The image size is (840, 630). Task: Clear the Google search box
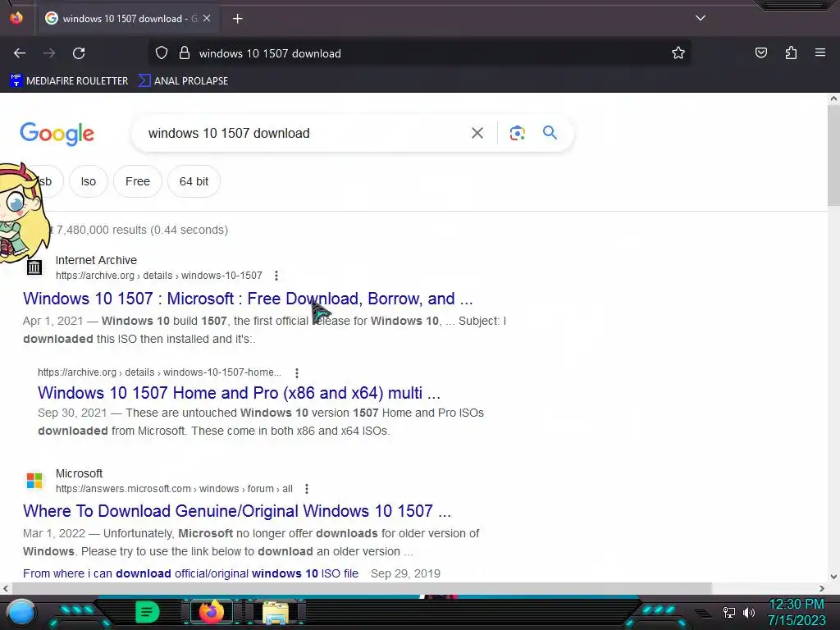pyautogui.click(x=477, y=133)
